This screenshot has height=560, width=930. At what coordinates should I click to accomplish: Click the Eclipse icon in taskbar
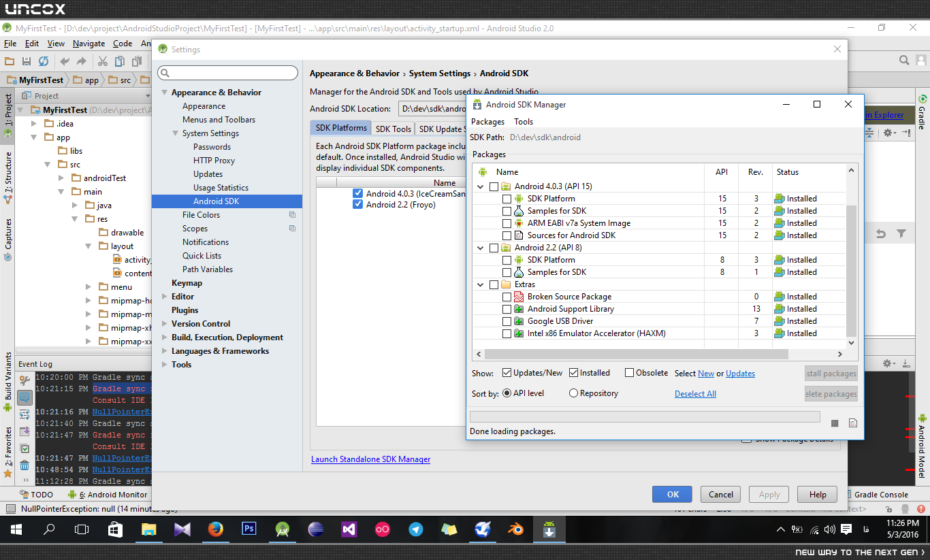[x=315, y=529]
